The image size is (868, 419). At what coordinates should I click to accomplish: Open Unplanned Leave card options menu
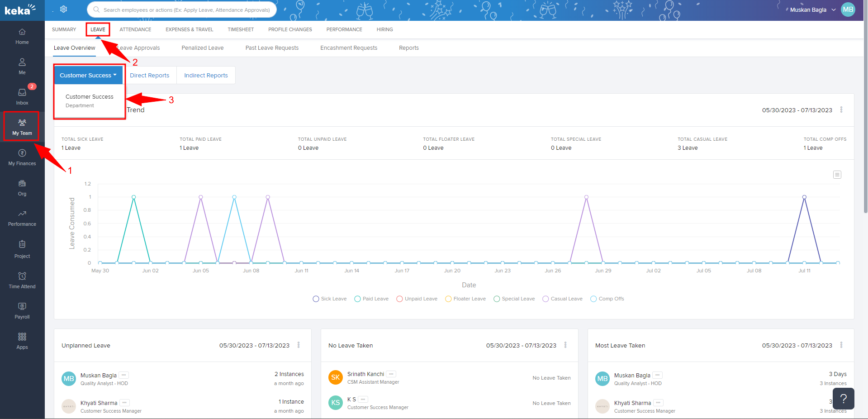[x=299, y=345]
